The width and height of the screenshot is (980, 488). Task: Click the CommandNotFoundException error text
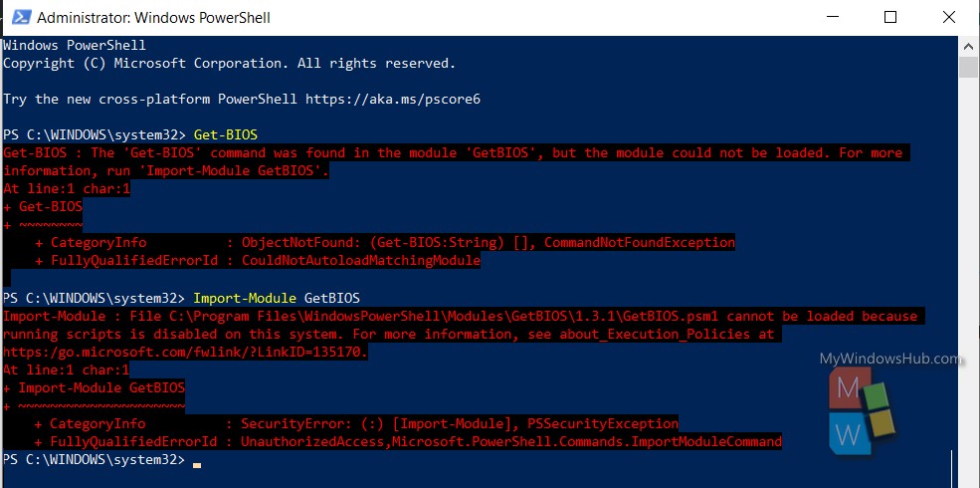point(640,243)
